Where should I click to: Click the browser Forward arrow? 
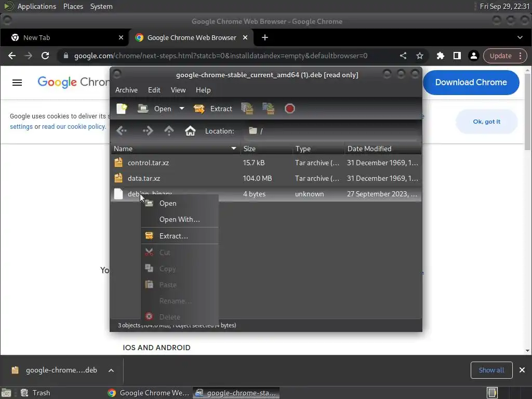coord(29,56)
